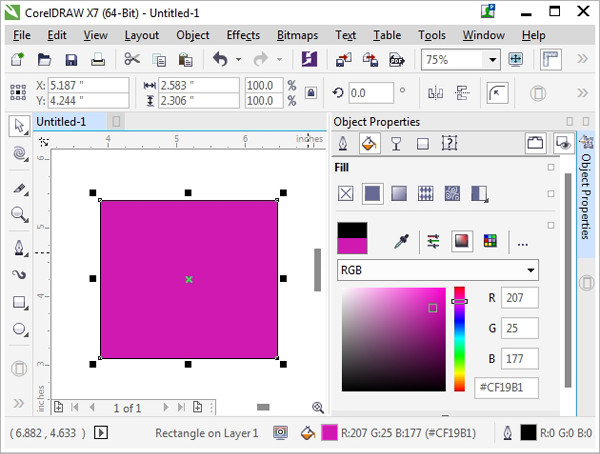600x454 pixels.
Task: Open the Effects menu
Action: (243, 35)
